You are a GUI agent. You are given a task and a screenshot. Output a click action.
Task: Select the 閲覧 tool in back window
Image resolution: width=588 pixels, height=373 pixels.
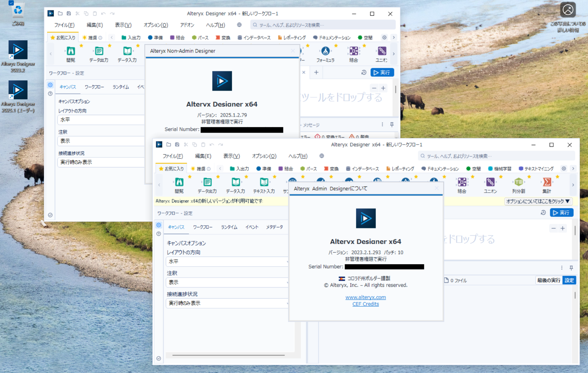point(71,54)
